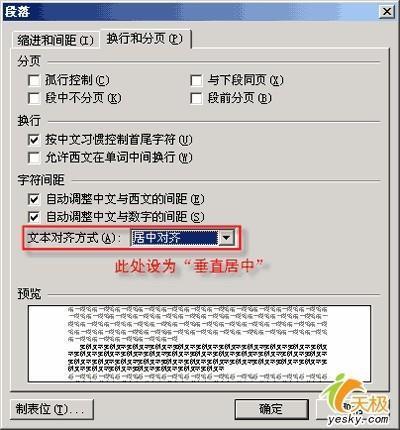Enable 段前分页 checkbox
The height and width of the screenshot is (430, 400).
tap(196, 98)
